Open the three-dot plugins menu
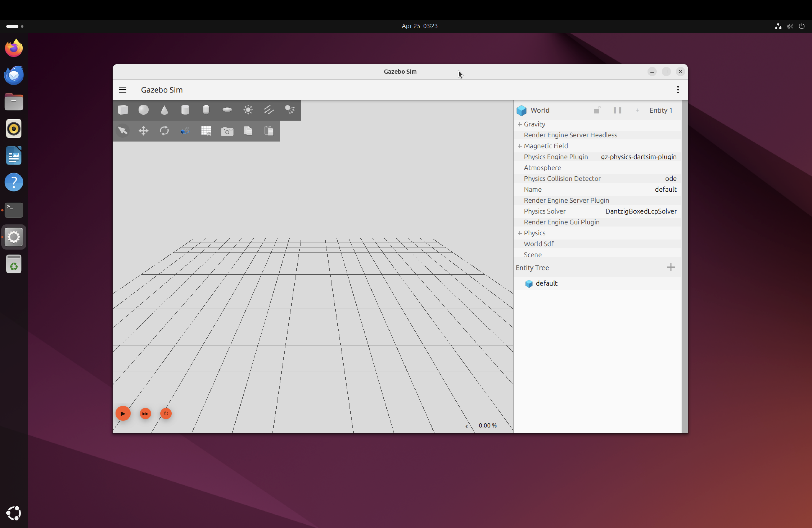This screenshot has height=528, width=812. click(678, 90)
